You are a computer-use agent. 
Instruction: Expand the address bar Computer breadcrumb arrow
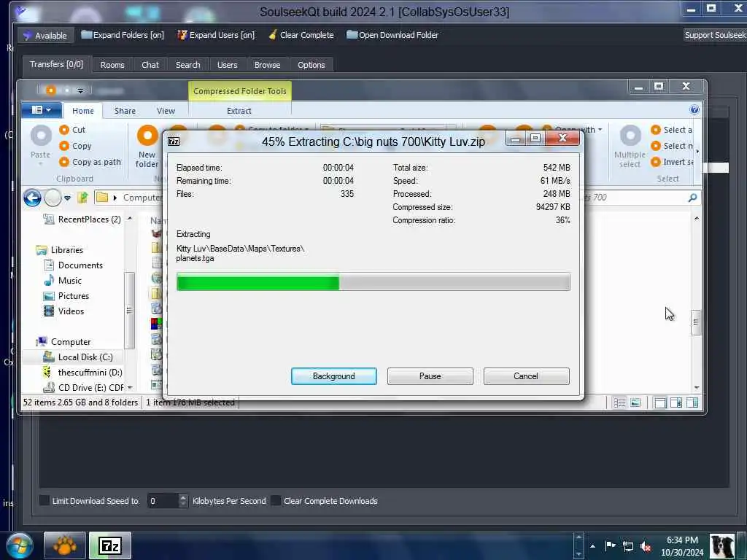click(115, 198)
